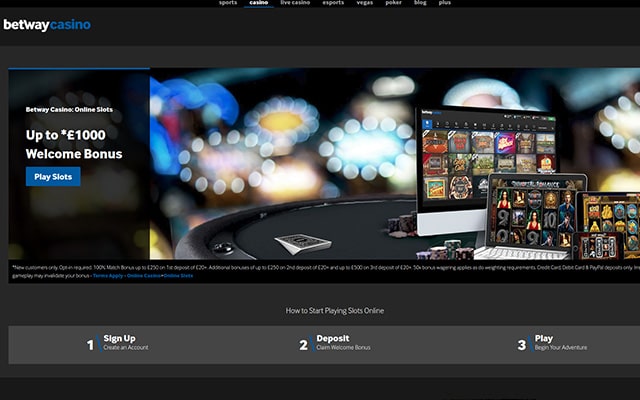Image resolution: width=640 pixels, height=400 pixels.
Task: Follow the Online Casino breadcrumb link
Action: pos(144,276)
